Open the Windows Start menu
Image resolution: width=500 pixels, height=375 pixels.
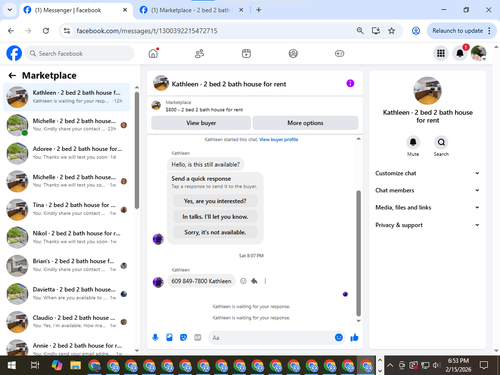[12, 365]
